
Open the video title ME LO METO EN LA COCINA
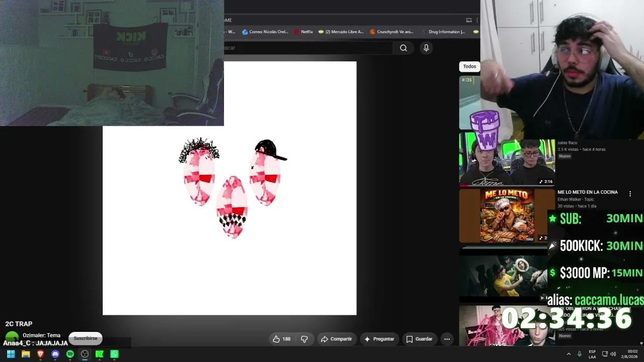click(588, 192)
